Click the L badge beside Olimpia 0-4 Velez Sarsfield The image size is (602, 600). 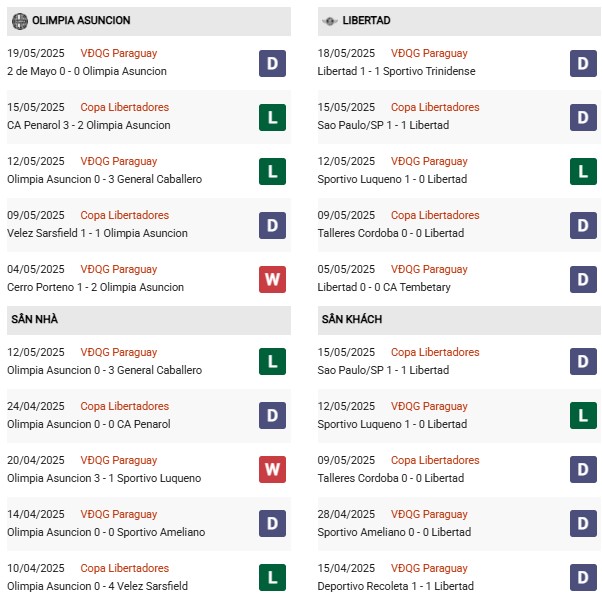click(x=272, y=577)
